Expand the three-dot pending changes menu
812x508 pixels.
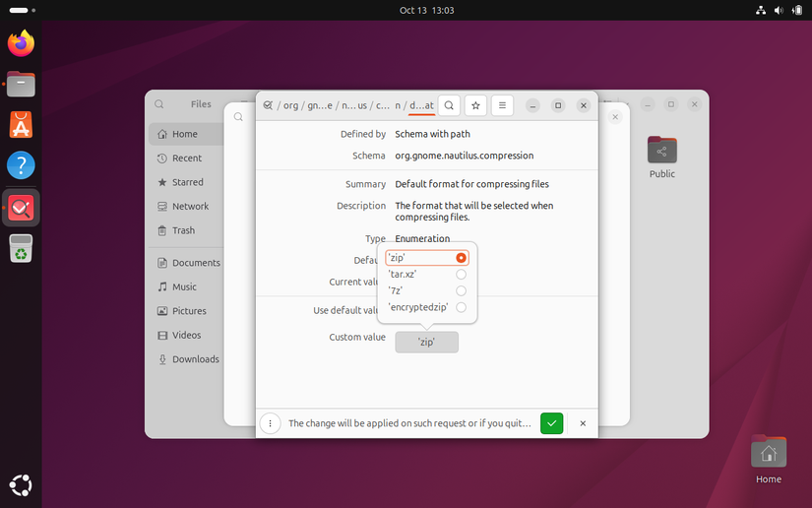tap(271, 423)
